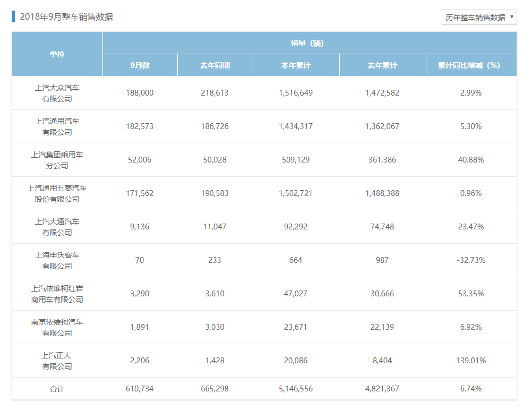
Task: Click the 610,734 total cell
Action: 140,389
